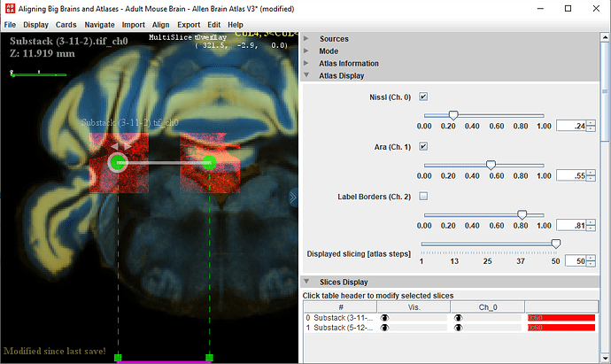This screenshot has height=364, width=611.
Task: Uncheck the Nissl (Ch. 0) checkbox
Action: click(x=423, y=97)
